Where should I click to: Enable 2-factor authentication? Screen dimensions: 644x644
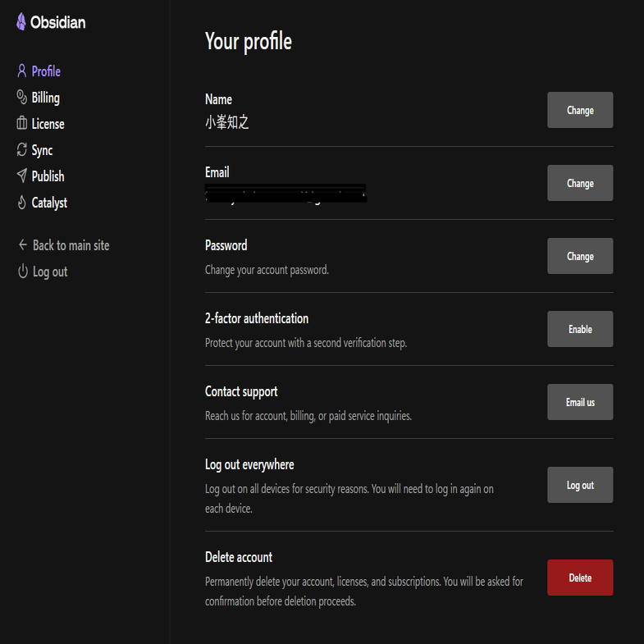[580, 329]
